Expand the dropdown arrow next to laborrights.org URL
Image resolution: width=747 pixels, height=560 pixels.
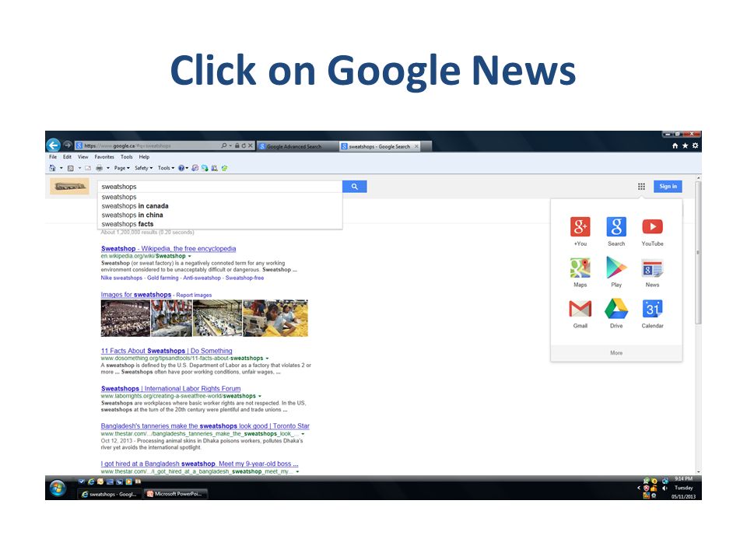(x=260, y=396)
